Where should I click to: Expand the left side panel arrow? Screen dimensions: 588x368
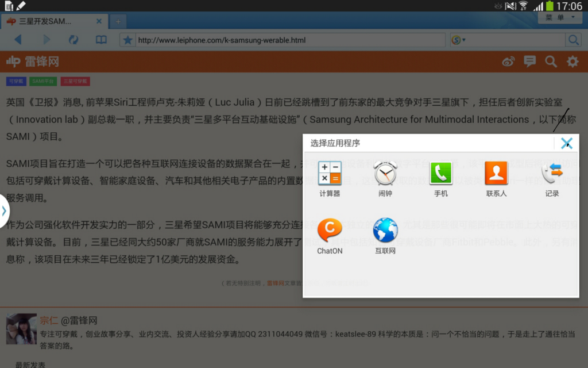click(x=4, y=211)
